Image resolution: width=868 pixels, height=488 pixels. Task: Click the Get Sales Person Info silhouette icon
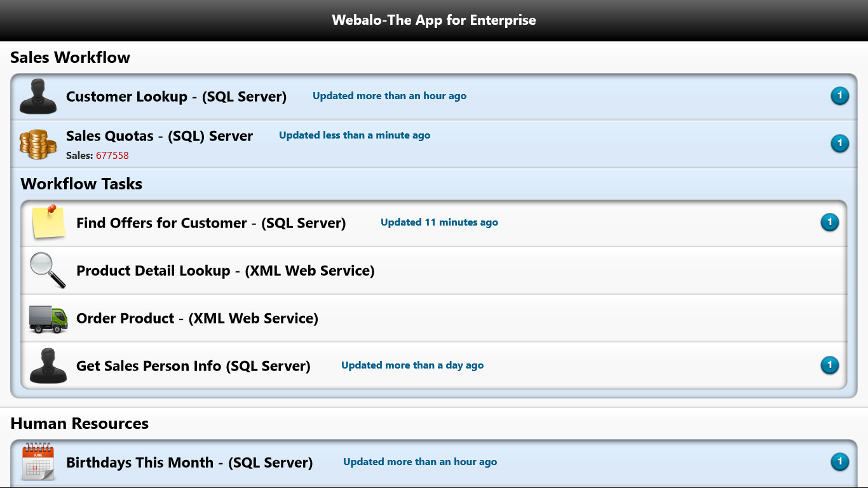[x=48, y=365]
